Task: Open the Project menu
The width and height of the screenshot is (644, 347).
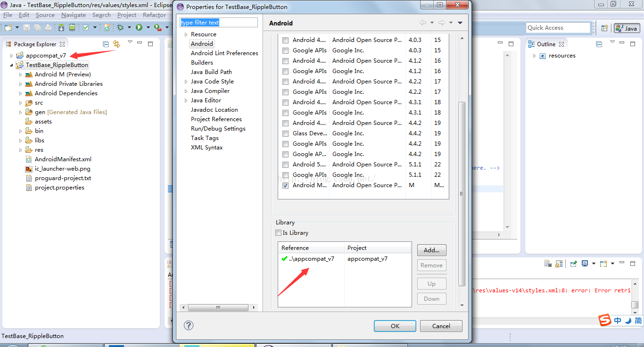Action: click(127, 15)
